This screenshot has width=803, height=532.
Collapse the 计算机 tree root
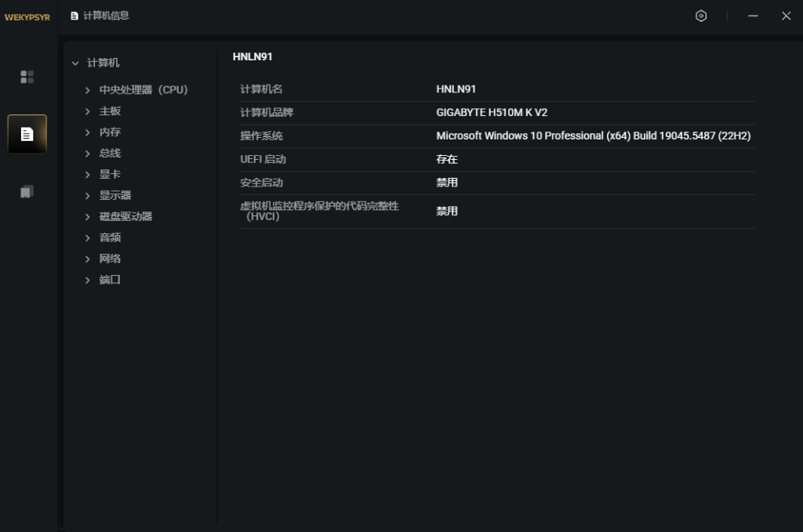pyautogui.click(x=76, y=63)
